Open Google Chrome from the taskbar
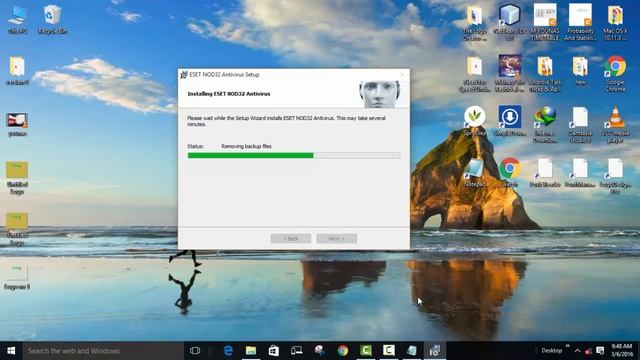The image size is (640, 360). click(343, 351)
